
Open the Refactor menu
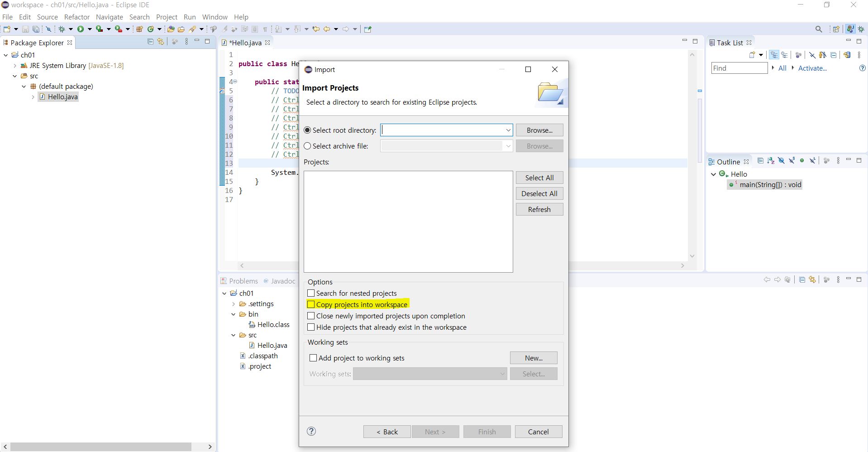[77, 17]
